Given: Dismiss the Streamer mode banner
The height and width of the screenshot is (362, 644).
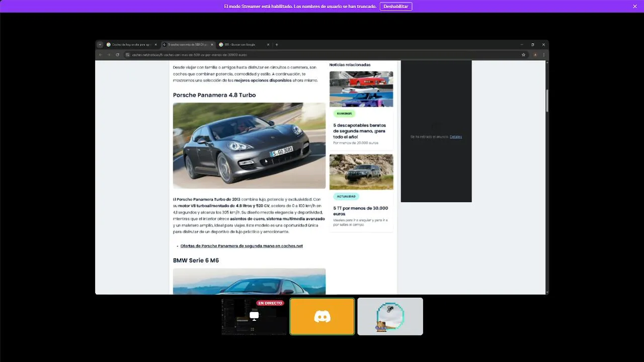Looking at the screenshot, I should click(x=634, y=6).
